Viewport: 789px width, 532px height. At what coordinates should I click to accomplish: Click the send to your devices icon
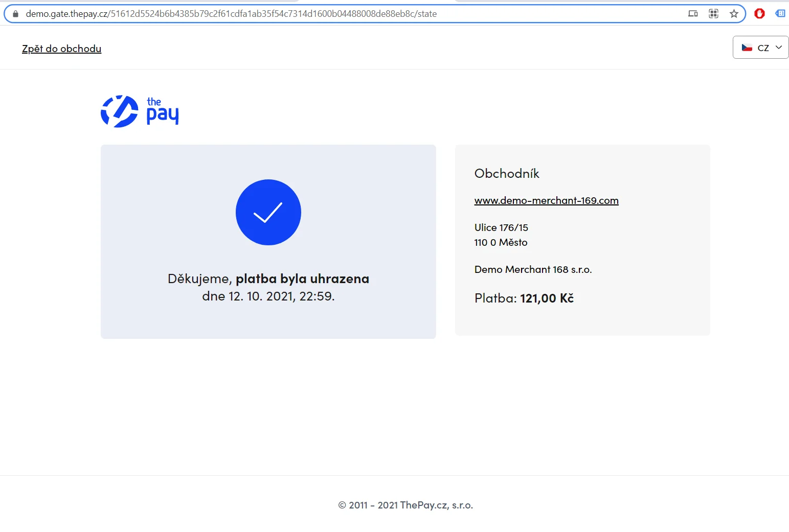693,14
